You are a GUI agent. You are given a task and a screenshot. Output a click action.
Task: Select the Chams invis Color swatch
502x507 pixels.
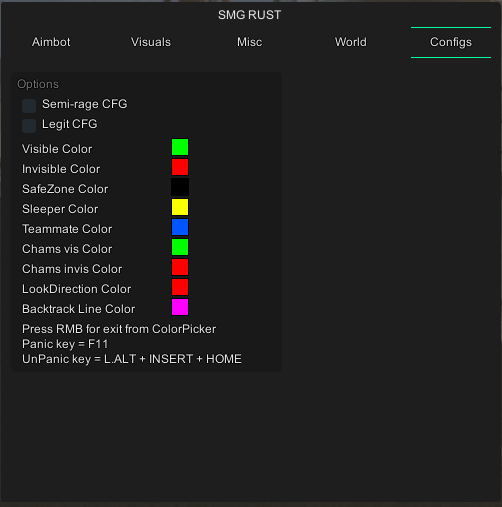point(180,267)
